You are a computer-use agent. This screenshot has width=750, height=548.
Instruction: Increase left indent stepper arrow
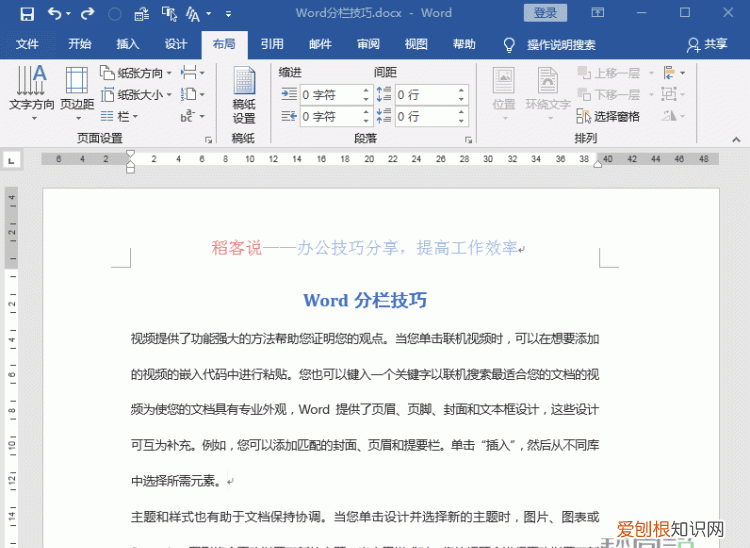[x=366, y=90]
